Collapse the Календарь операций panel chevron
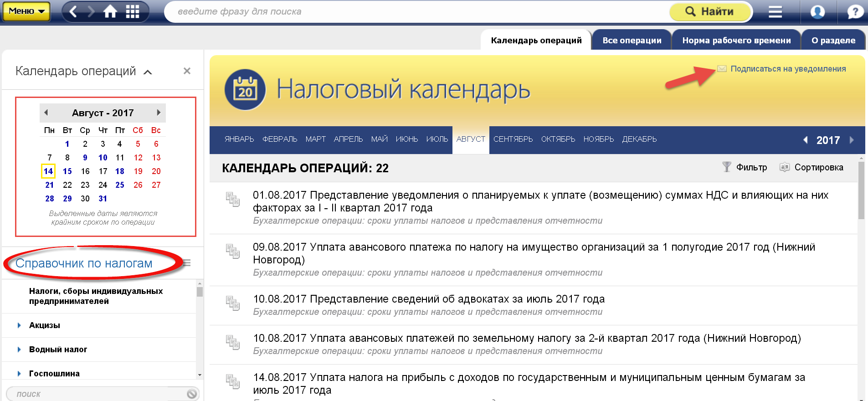The height and width of the screenshot is (401, 868). pyautogui.click(x=148, y=72)
